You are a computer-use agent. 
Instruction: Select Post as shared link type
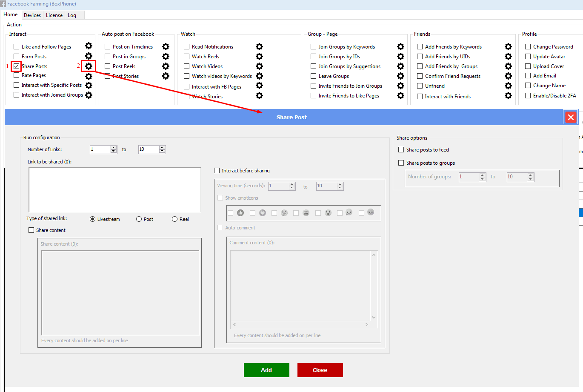click(139, 219)
